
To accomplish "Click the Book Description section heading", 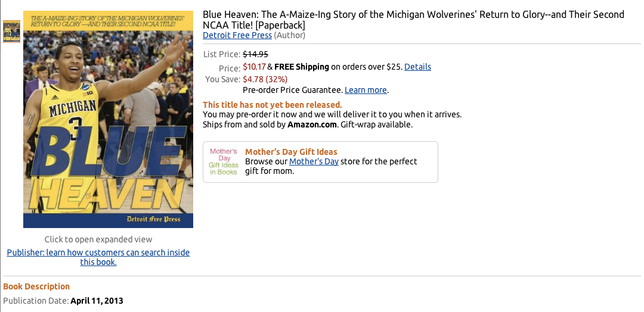I will (36, 286).
